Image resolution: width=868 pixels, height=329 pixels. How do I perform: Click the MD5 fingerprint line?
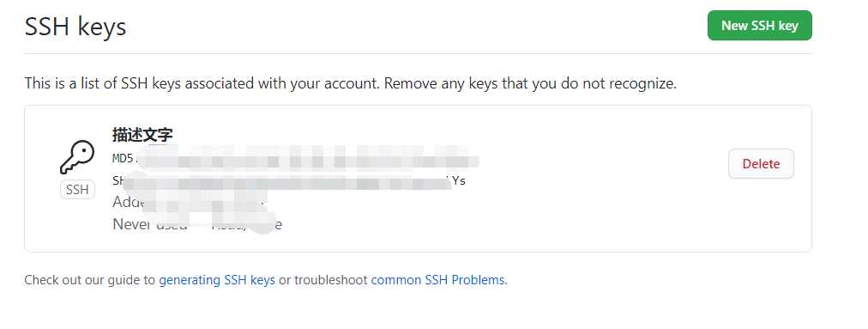click(296, 159)
